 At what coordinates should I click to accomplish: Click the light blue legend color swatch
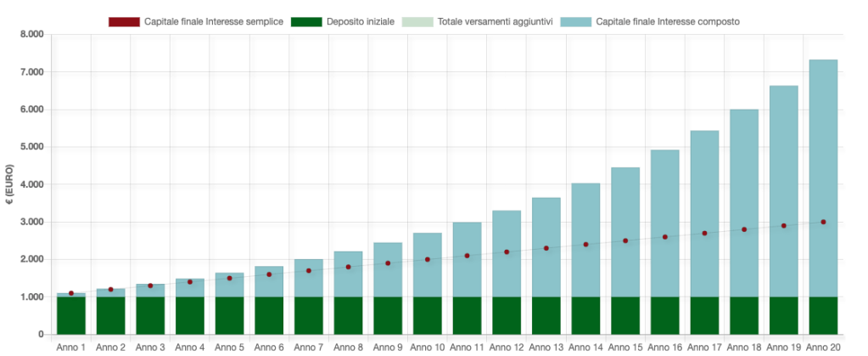click(576, 21)
